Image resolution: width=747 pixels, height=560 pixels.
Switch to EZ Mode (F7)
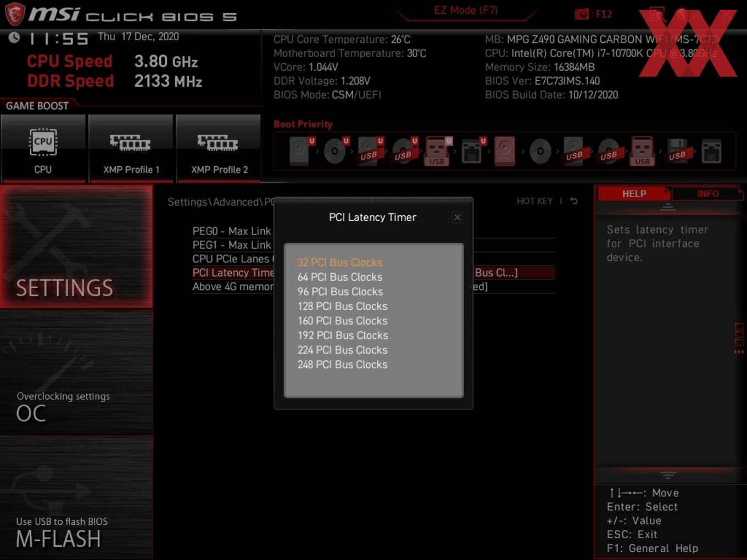tap(466, 10)
